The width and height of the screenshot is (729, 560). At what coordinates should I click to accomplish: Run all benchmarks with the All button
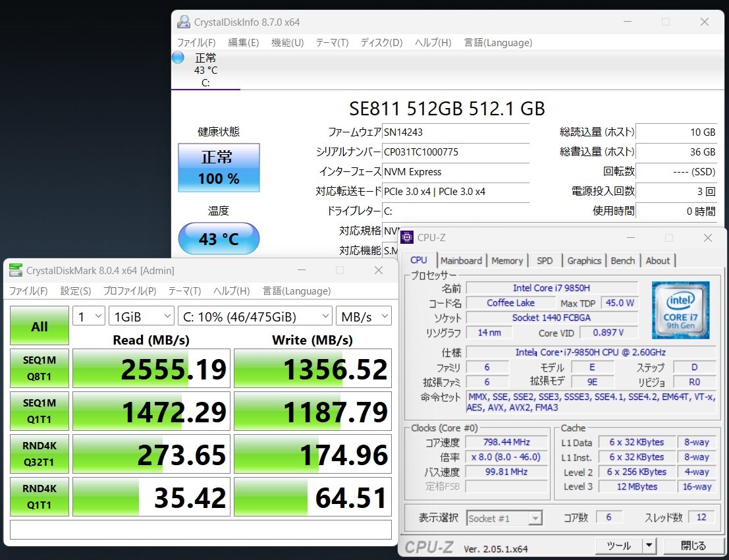(x=40, y=325)
